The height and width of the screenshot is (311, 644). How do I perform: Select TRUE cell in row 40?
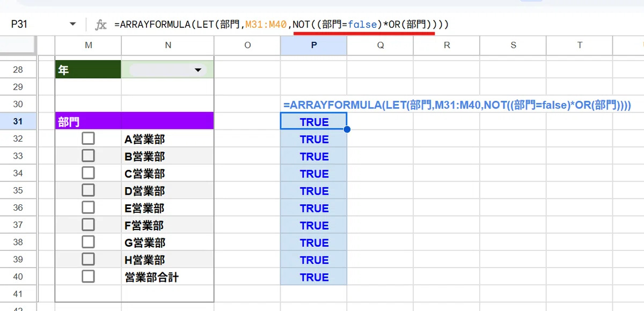click(314, 277)
